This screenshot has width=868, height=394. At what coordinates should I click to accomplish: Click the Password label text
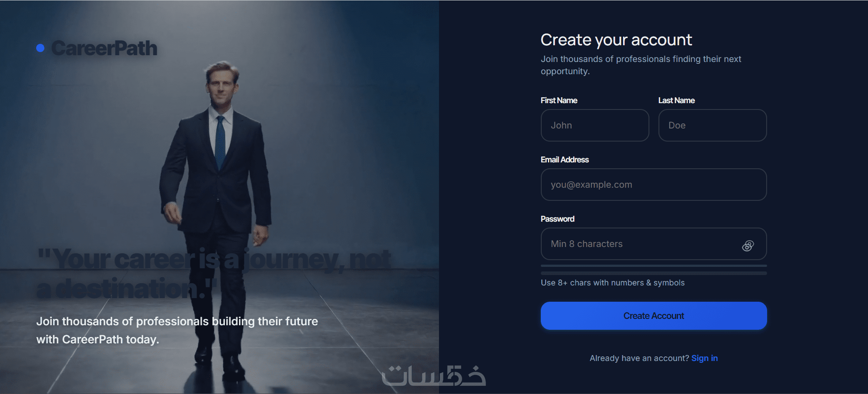(557, 219)
